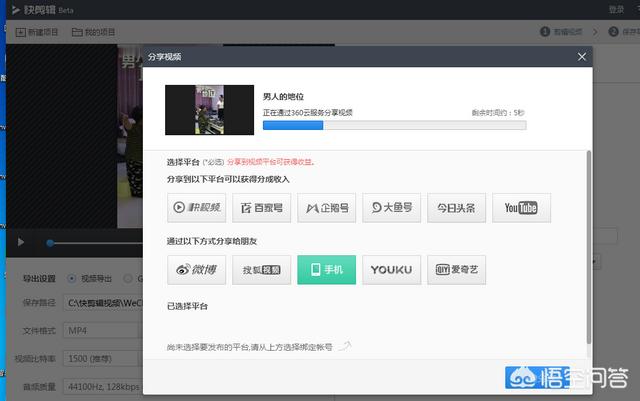
Task: Click the dialog's vertical scrollbar
Action: click(589, 247)
